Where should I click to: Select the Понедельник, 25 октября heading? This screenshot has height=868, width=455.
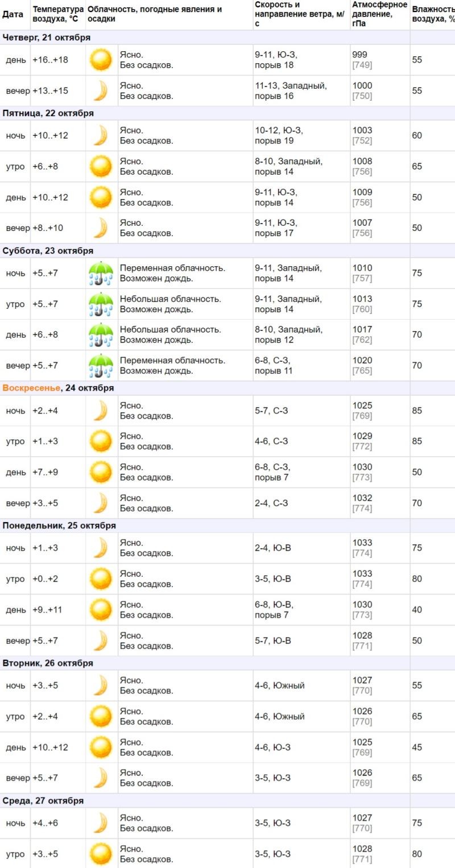(x=59, y=526)
